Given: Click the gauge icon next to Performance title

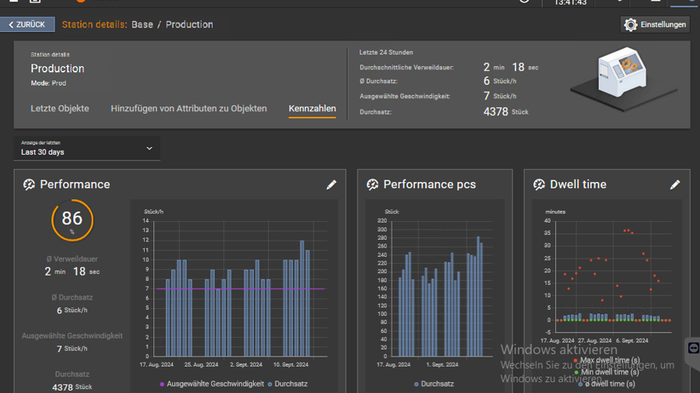Looking at the screenshot, I should 29,184.
